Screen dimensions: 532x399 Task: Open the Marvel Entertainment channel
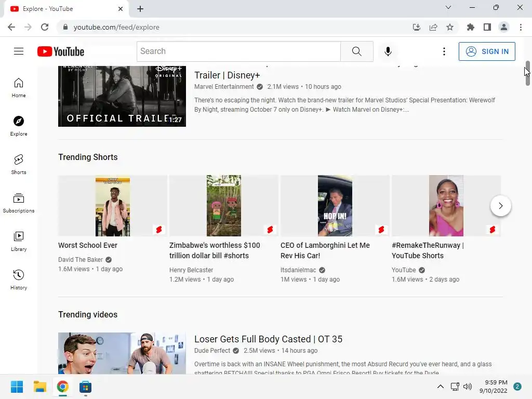(x=224, y=87)
